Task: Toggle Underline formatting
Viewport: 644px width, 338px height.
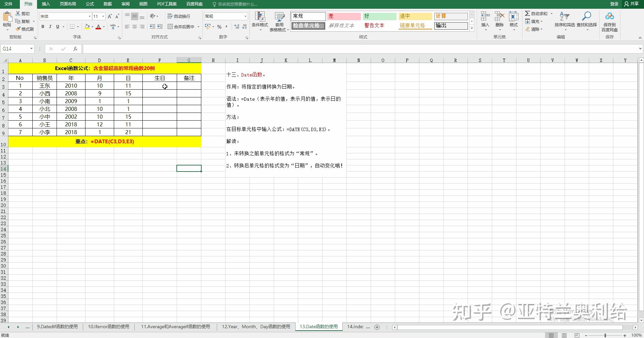Action: 58,27
